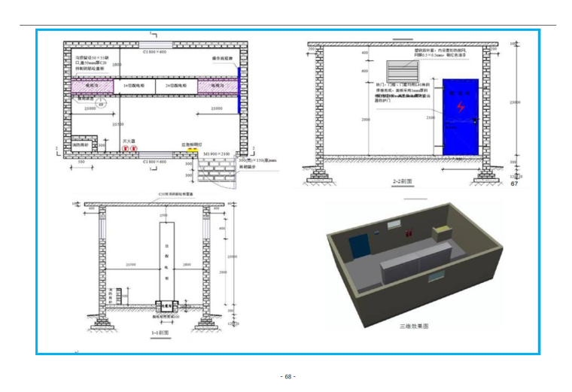Click the 1-1 section drawing title
This screenshot has width=572, height=392.
(159, 332)
